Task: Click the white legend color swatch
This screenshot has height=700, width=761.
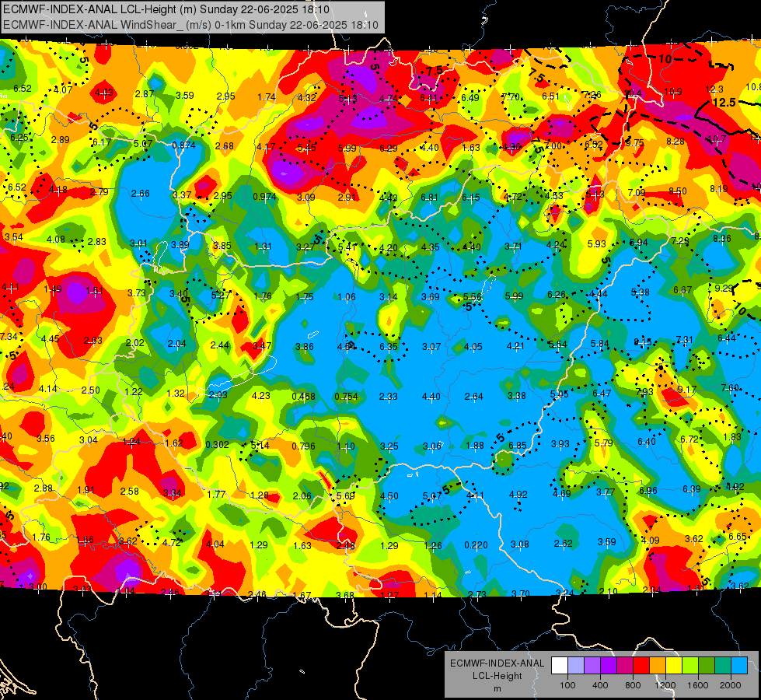Action: coord(560,666)
